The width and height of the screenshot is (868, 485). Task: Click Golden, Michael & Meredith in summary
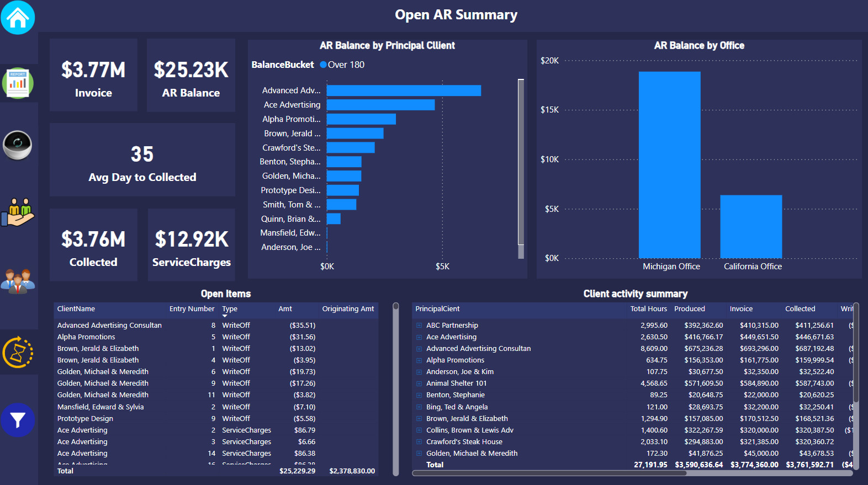[x=472, y=454]
